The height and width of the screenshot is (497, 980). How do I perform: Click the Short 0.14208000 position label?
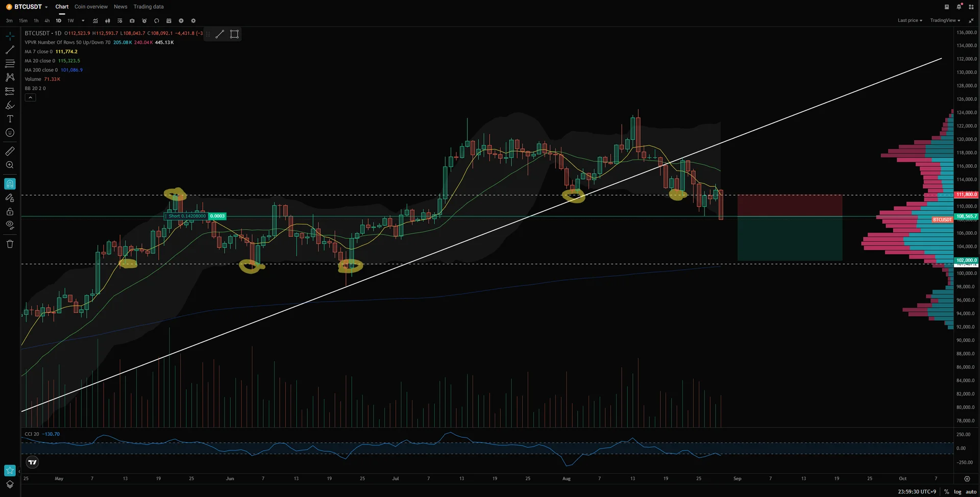point(187,216)
